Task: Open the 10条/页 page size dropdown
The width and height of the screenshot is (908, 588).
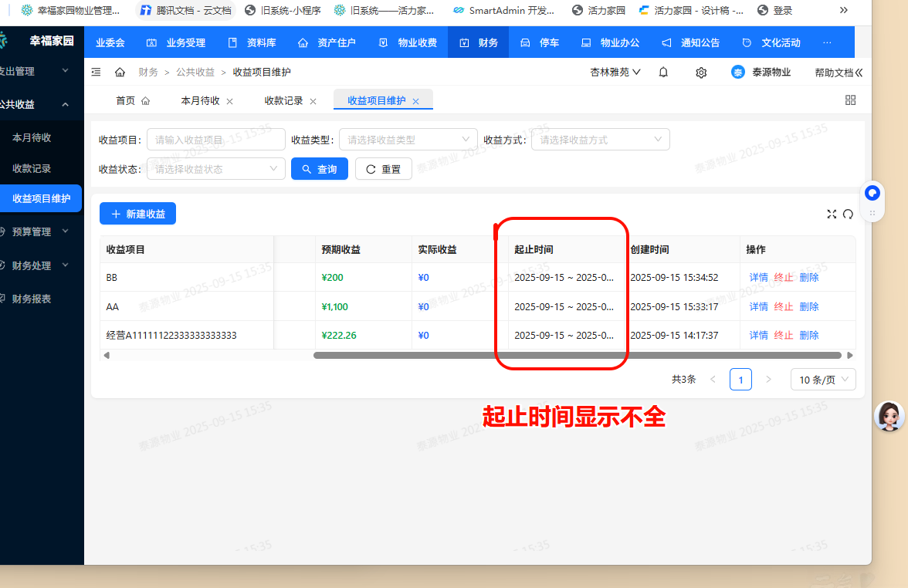Action: [823, 379]
